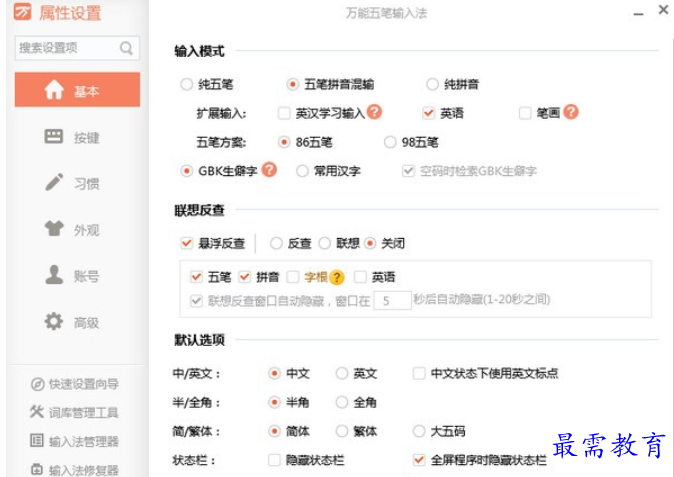Select 英文 default language

342,373
